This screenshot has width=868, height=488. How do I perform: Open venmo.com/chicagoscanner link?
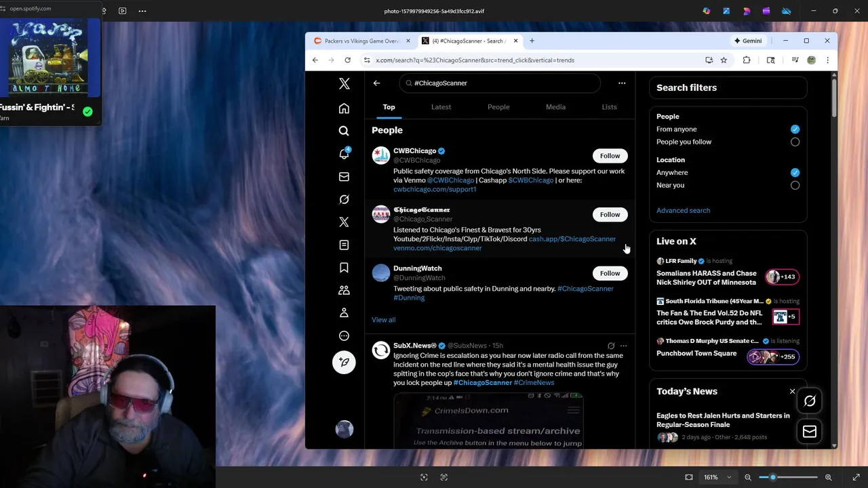point(437,248)
